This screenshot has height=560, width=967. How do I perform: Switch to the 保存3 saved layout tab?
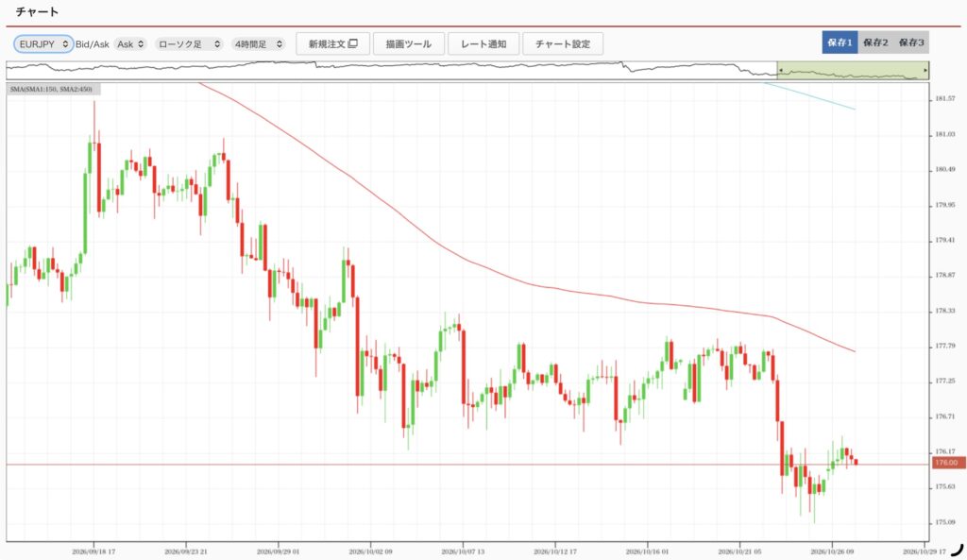click(x=911, y=42)
